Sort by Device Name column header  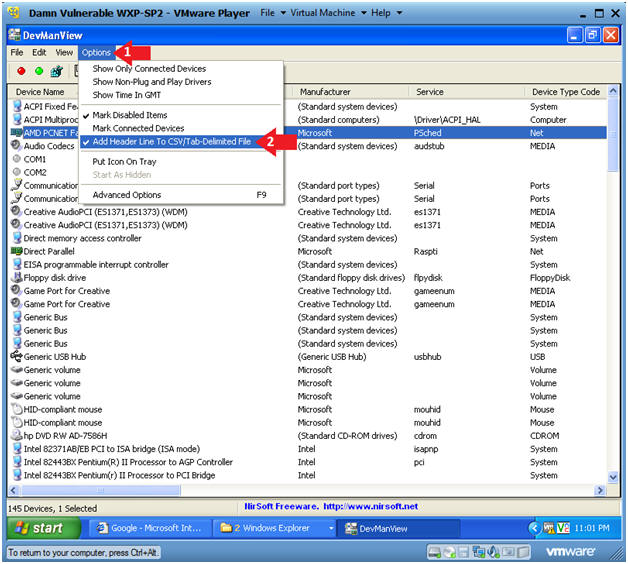pos(42,92)
